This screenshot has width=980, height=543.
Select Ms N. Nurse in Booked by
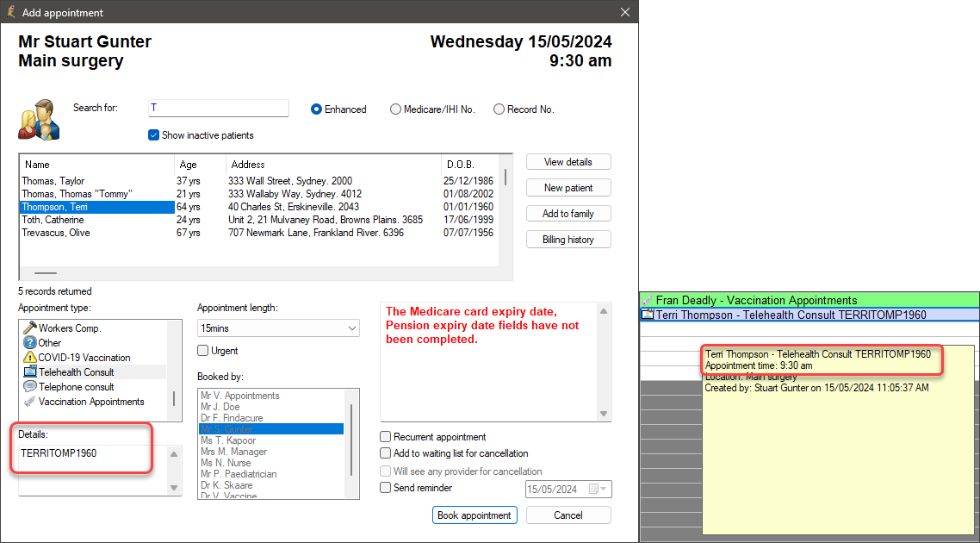coord(271,463)
